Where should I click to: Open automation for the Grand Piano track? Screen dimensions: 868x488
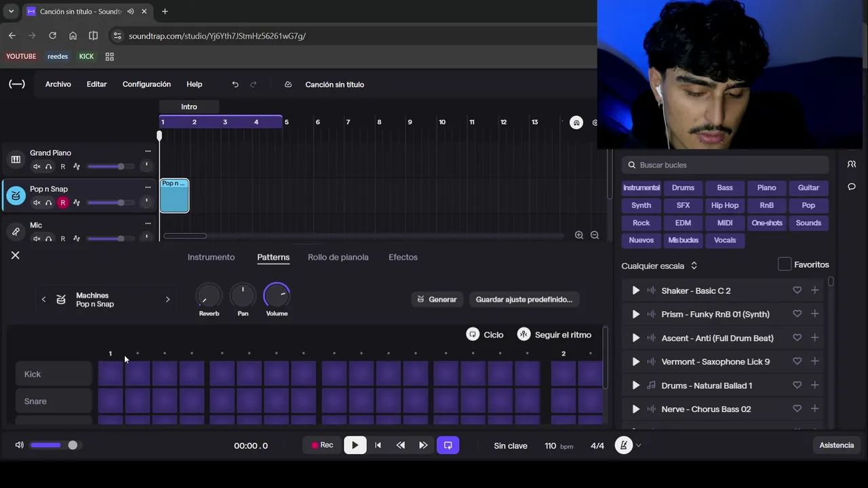coord(77,167)
